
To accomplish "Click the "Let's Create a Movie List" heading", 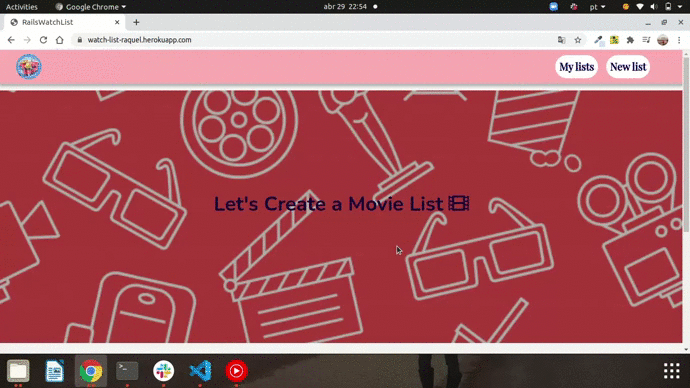I will [341, 204].
